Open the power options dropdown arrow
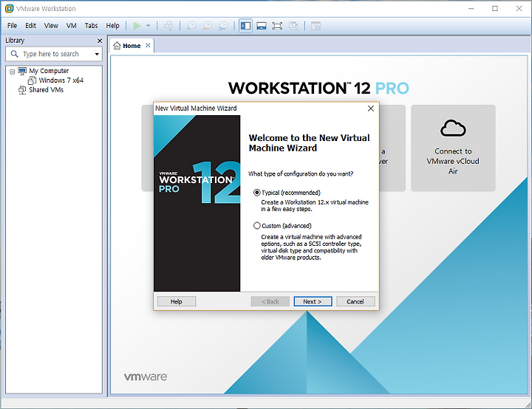This screenshot has height=409, width=532. [x=149, y=26]
